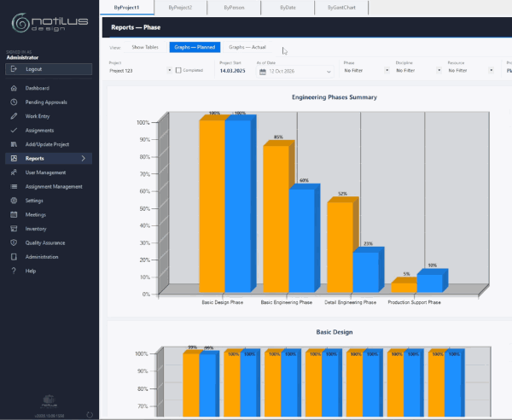This screenshot has width=512, height=420.
Task: Click orange Basic Engineering Phase 85% bar
Action: click(276, 219)
